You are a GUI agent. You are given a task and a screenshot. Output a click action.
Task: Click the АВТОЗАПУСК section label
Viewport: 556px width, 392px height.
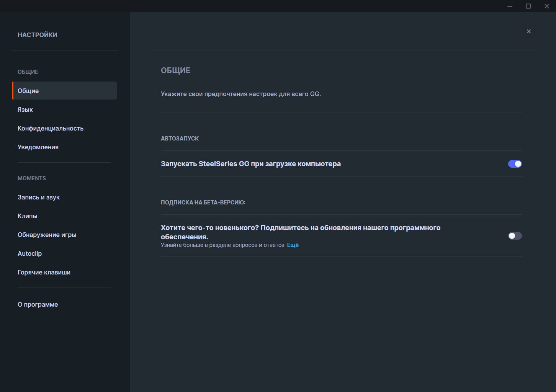point(180,139)
